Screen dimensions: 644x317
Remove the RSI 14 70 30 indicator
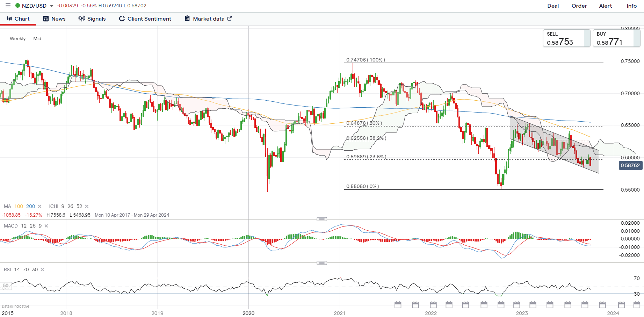click(x=42, y=270)
